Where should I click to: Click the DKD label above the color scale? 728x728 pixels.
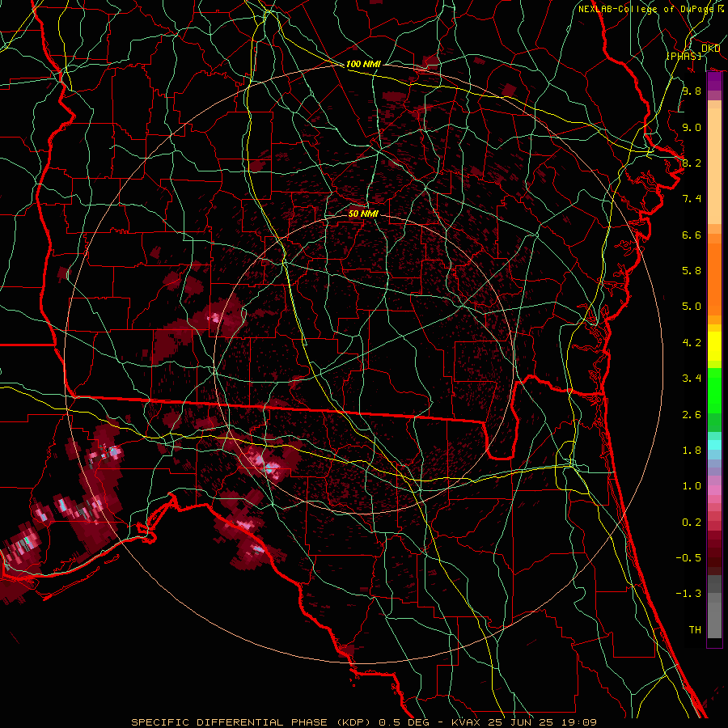tap(710, 49)
